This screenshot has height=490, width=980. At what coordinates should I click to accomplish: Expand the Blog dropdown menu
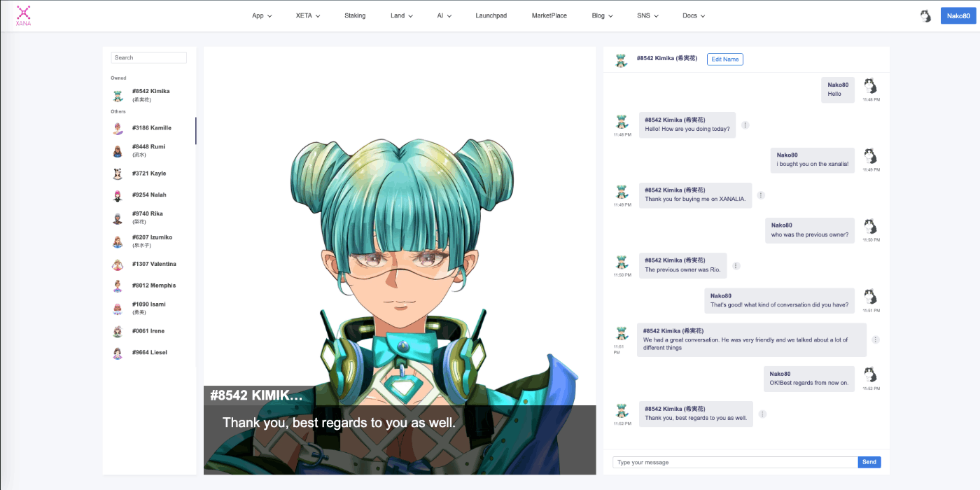(602, 16)
